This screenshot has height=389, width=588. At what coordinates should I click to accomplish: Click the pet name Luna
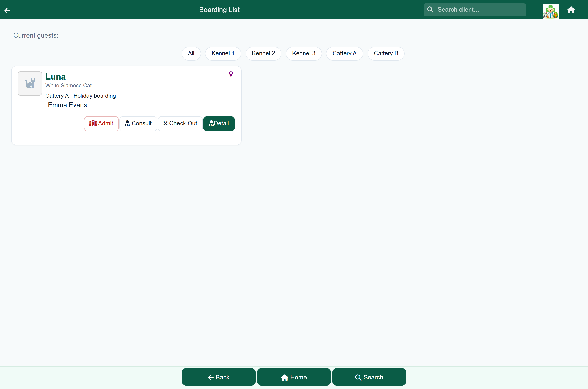(56, 77)
